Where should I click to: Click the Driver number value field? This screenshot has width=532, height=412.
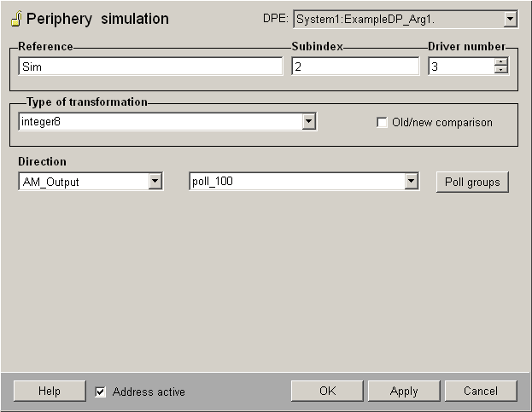(459, 67)
